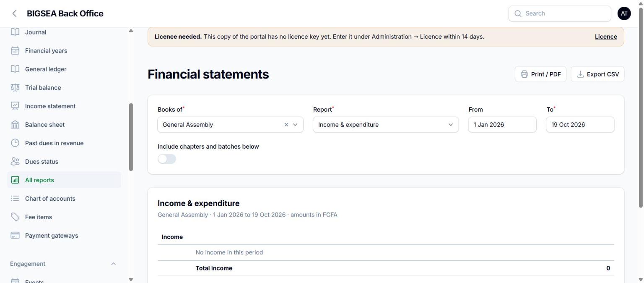Open Payment gateways from sidebar

coord(64,236)
